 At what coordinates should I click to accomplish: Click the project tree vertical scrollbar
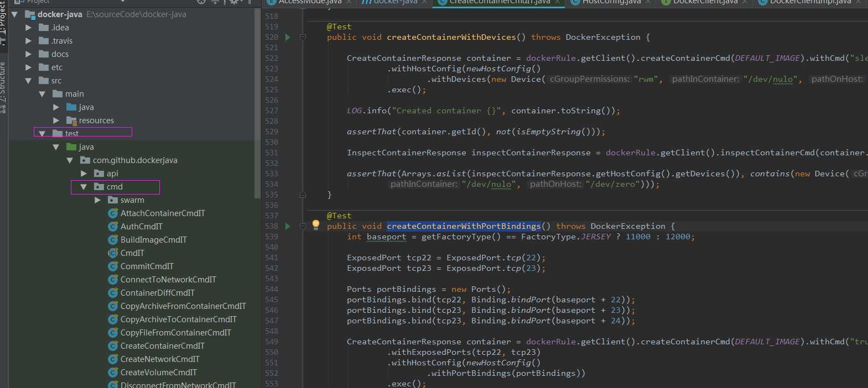(257, 103)
